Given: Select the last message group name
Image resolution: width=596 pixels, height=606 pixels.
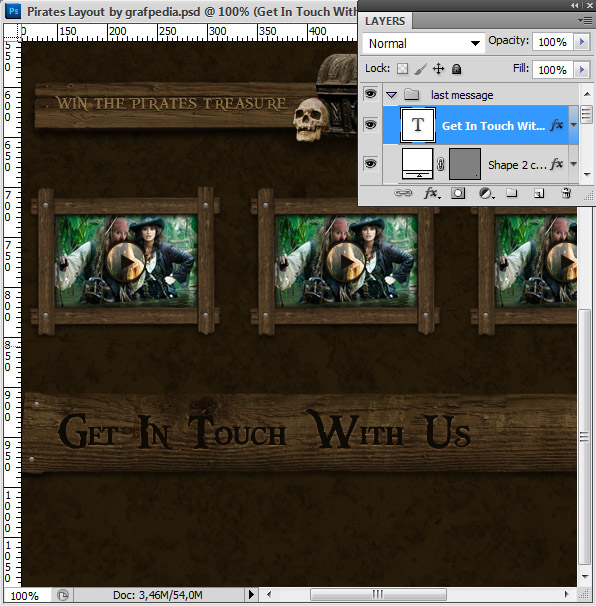Looking at the screenshot, I should pyautogui.click(x=462, y=95).
